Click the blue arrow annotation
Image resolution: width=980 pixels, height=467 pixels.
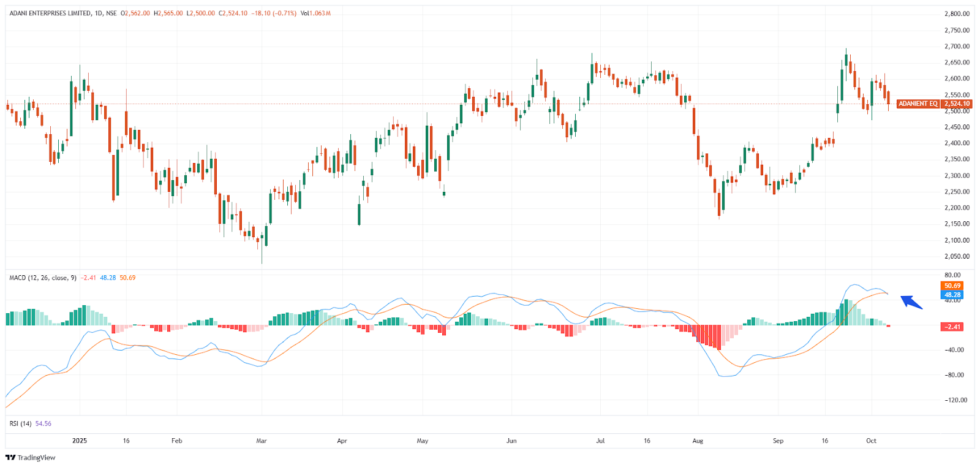point(911,302)
